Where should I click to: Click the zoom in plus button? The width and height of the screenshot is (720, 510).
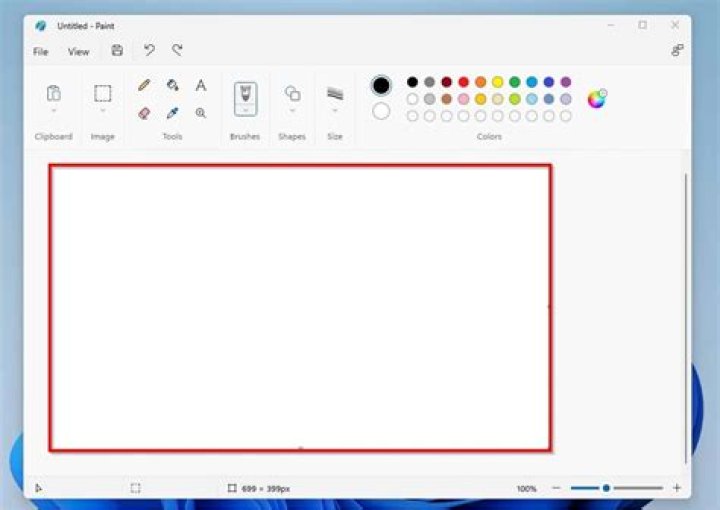(677, 488)
